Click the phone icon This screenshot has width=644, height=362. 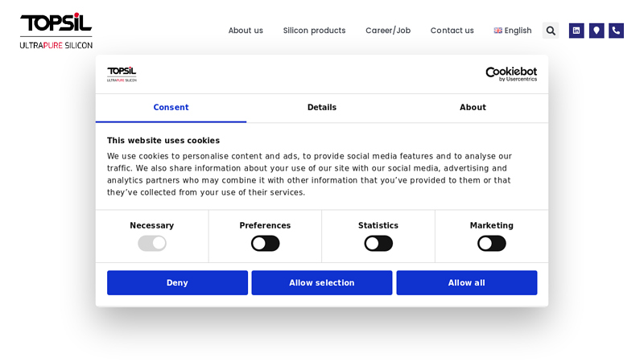point(616,31)
